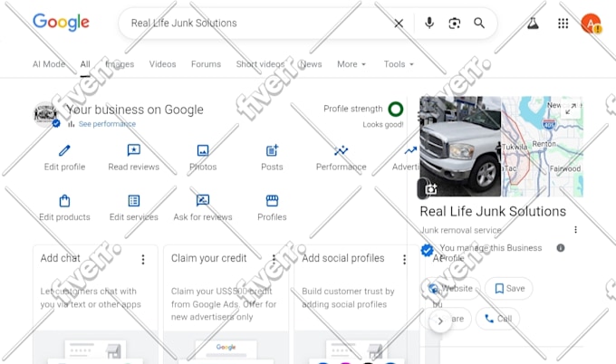
Task: Expand the More search filter dropdown
Action: point(351,64)
